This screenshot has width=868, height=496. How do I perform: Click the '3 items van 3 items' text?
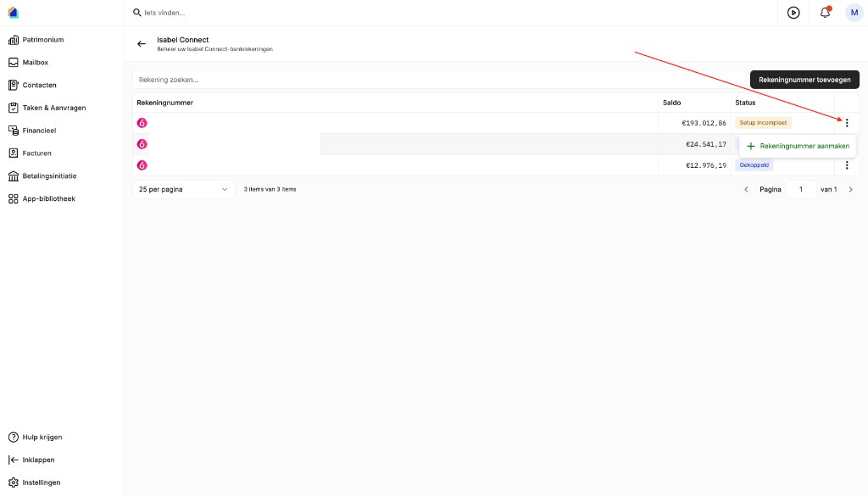[270, 189]
